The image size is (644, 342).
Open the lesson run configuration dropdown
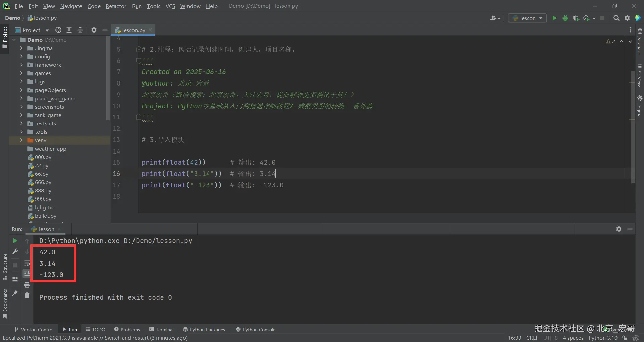(x=528, y=18)
